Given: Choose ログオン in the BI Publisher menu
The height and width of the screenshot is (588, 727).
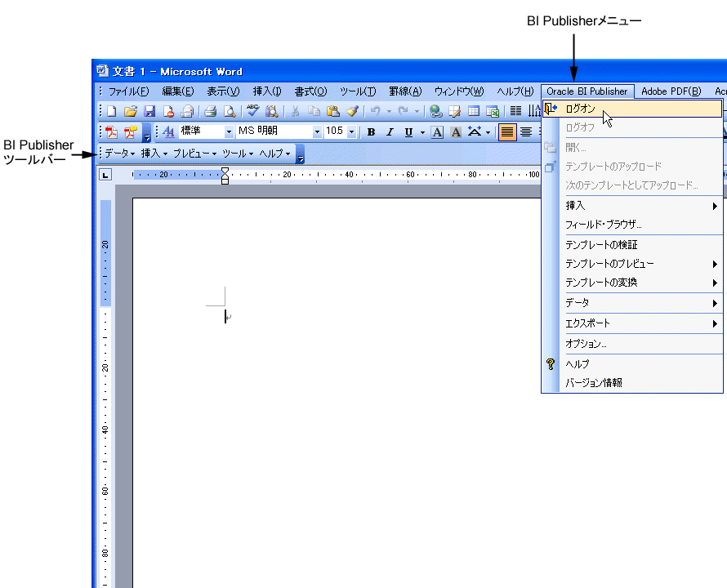Looking at the screenshot, I should tap(632, 109).
